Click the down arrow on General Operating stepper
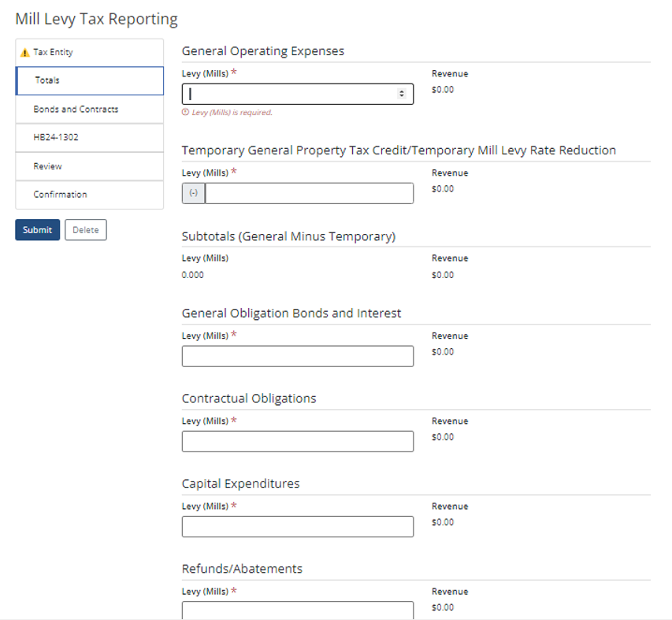 (403, 97)
